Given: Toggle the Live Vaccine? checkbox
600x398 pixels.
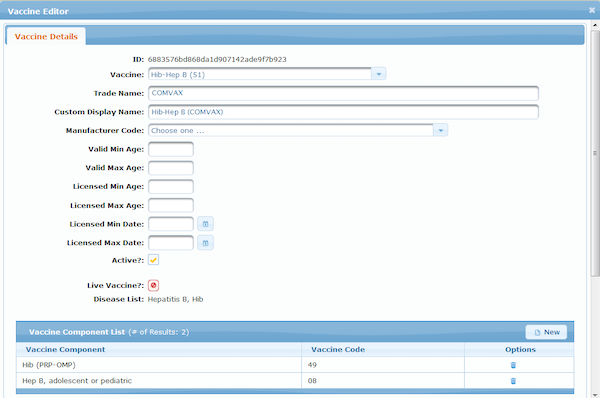Looking at the screenshot, I should [x=153, y=285].
